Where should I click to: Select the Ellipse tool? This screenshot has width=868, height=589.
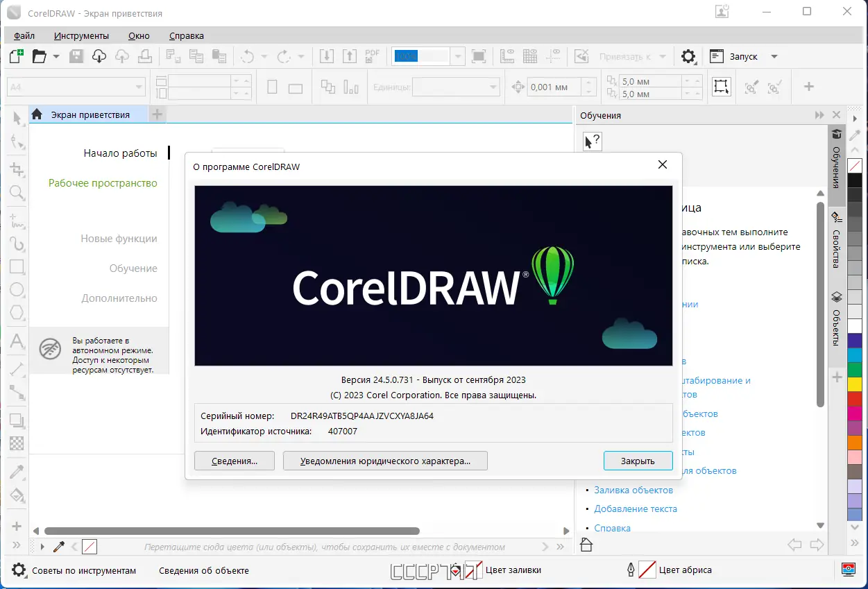[15, 290]
